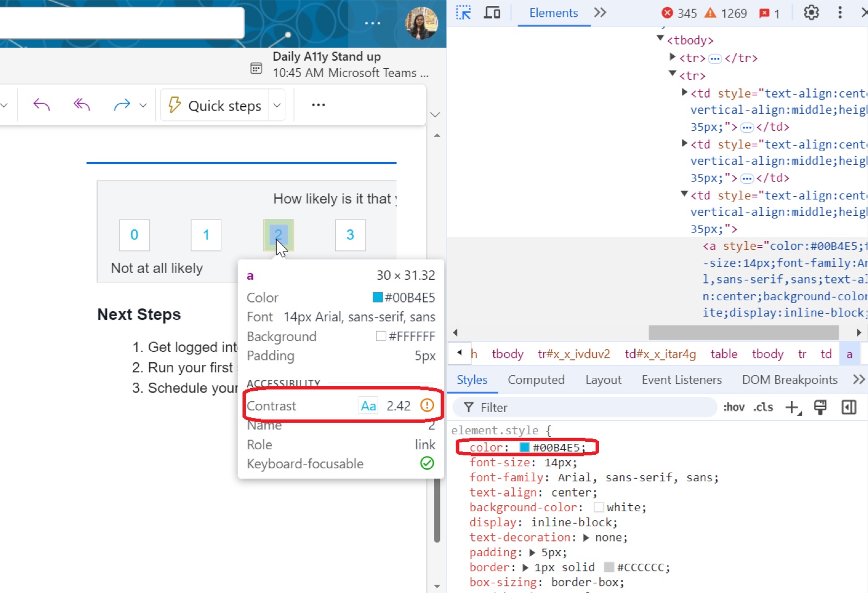Show more Styles pane tabs
868x593 pixels.
[858, 379]
